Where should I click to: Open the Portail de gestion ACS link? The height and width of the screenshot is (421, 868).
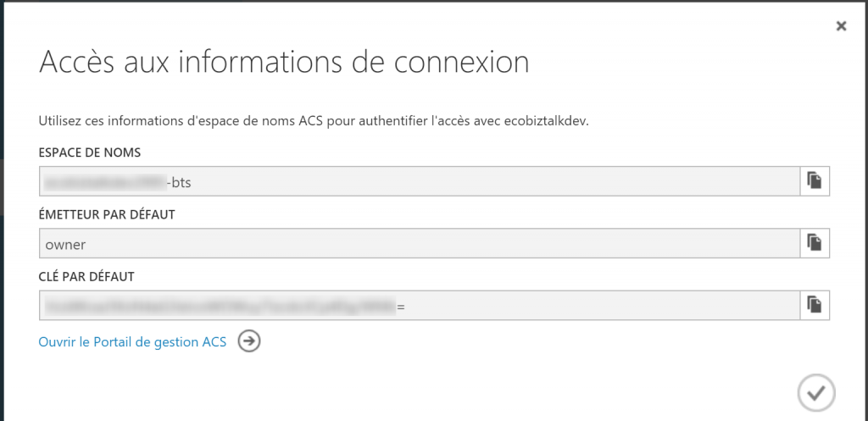(x=132, y=342)
